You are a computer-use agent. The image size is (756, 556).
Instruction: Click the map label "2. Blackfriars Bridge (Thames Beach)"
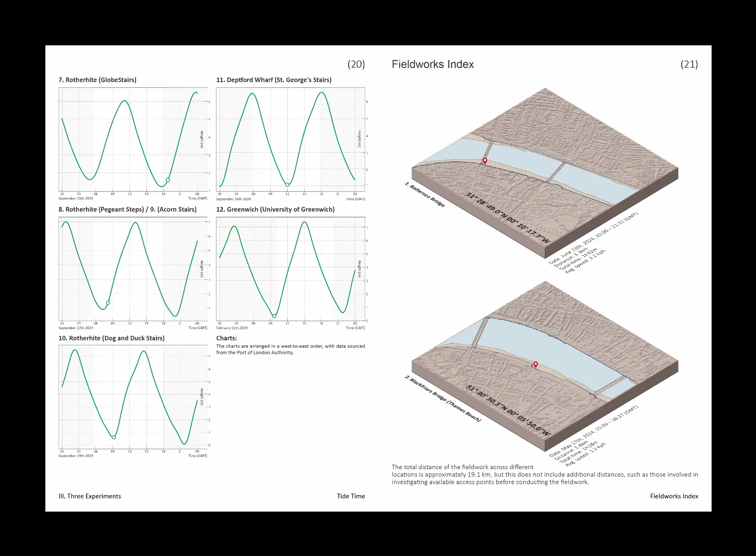(x=443, y=398)
